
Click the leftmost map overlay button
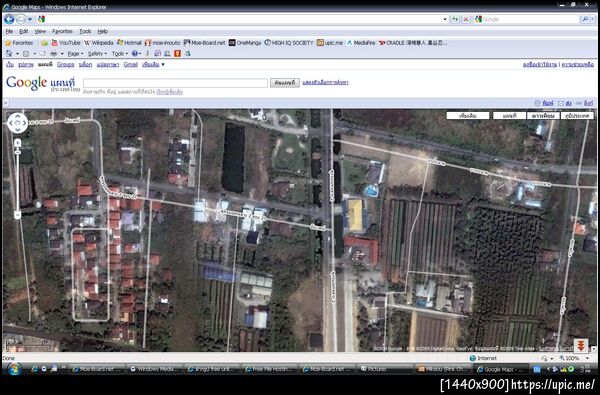pyautogui.click(x=468, y=116)
